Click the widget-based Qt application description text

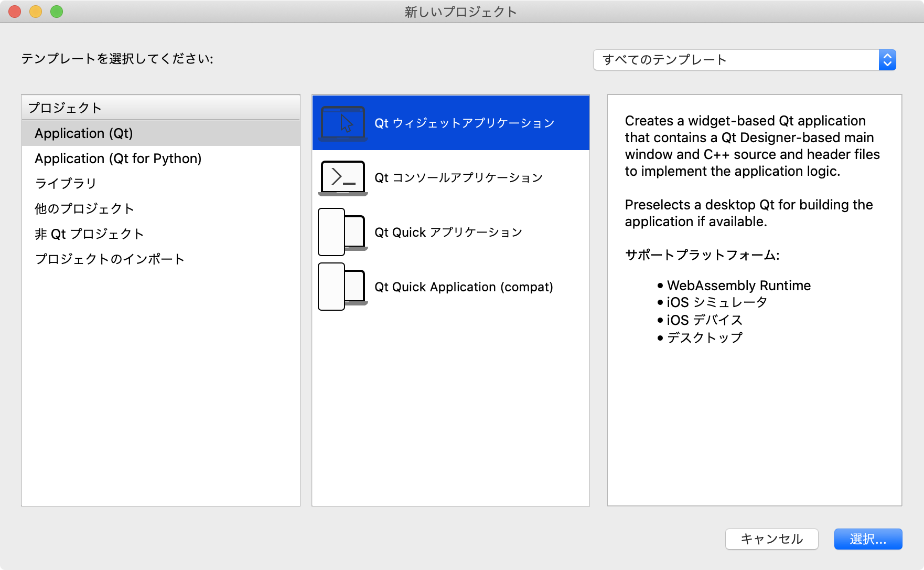(752, 146)
